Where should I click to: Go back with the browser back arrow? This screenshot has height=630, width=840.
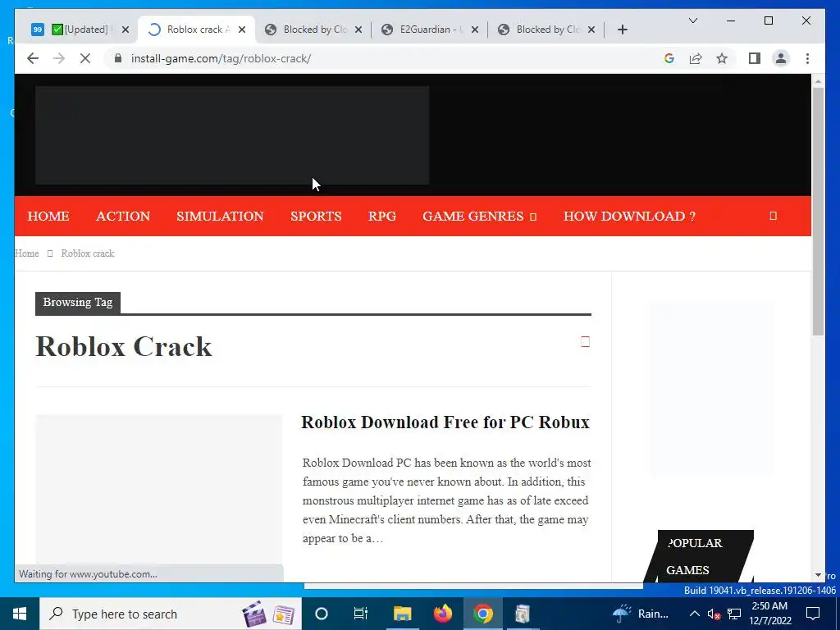pyautogui.click(x=33, y=58)
